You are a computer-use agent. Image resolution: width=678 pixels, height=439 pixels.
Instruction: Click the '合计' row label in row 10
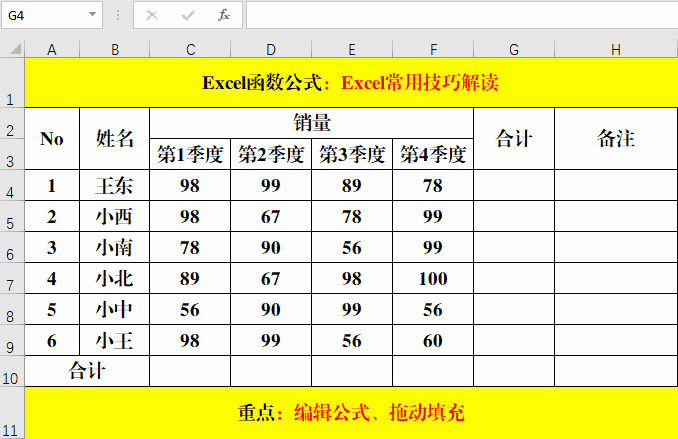[87, 372]
